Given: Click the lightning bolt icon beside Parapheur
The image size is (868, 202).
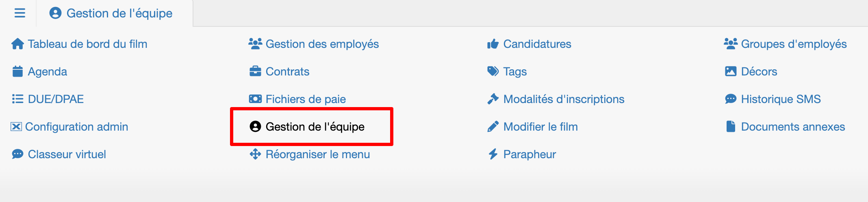Looking at the screenshot, I should point(493,154).
